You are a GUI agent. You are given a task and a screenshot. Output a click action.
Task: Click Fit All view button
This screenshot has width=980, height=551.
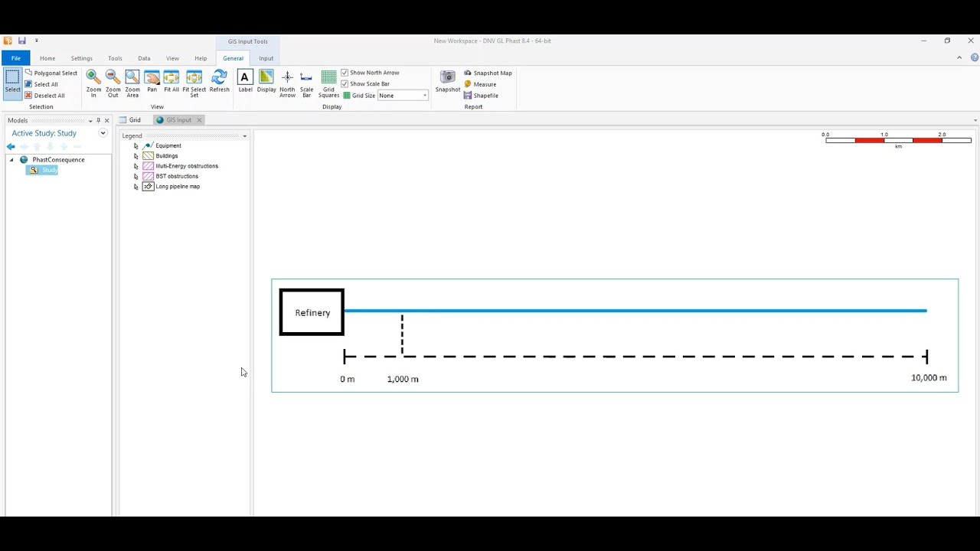tap(171, 83)
